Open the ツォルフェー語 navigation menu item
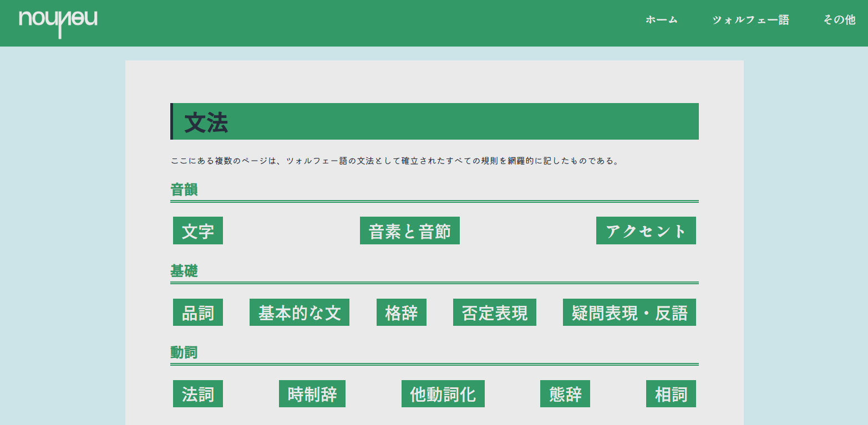Viewport: 868px width, 425px height. point(750,20)
